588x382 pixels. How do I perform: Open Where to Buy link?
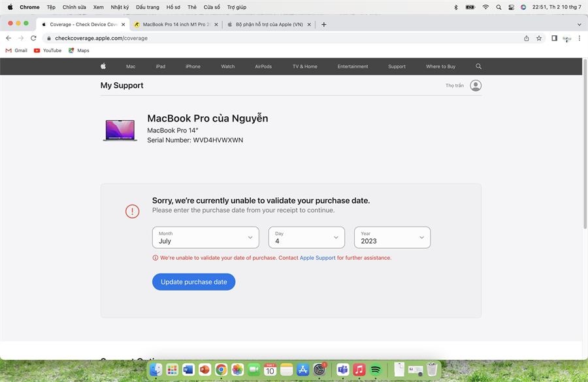pyautogui.click(x=440, y=67)
